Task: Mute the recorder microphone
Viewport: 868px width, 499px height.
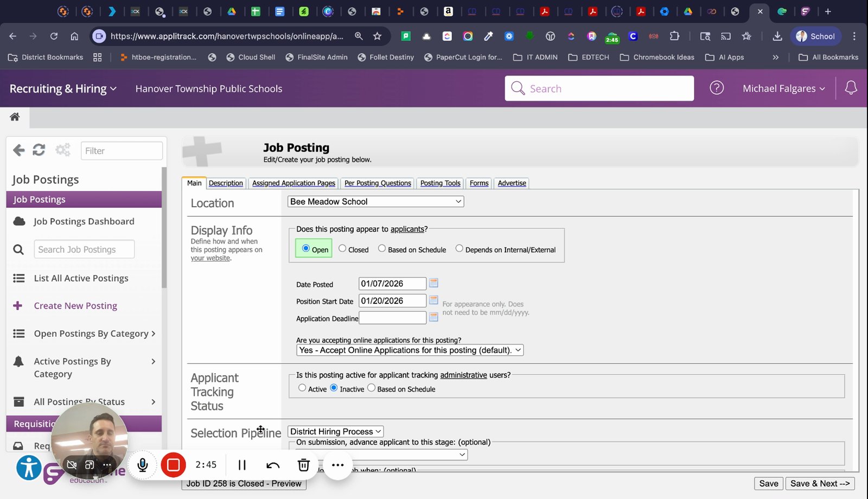Action: coord(143,465)
